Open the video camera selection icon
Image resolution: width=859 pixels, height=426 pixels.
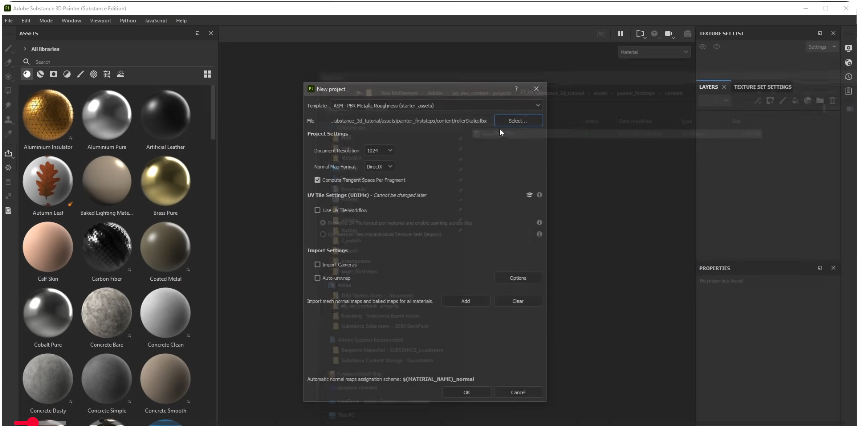point(669,33)
